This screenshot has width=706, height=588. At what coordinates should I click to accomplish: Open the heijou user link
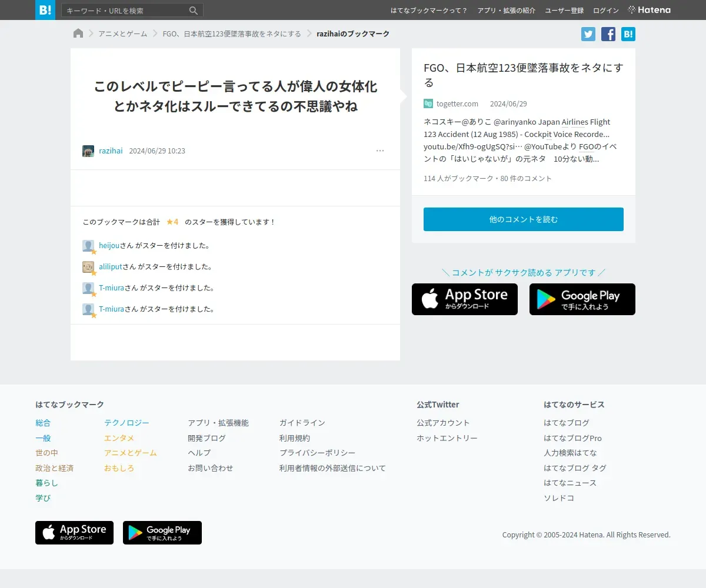(109, 246)
